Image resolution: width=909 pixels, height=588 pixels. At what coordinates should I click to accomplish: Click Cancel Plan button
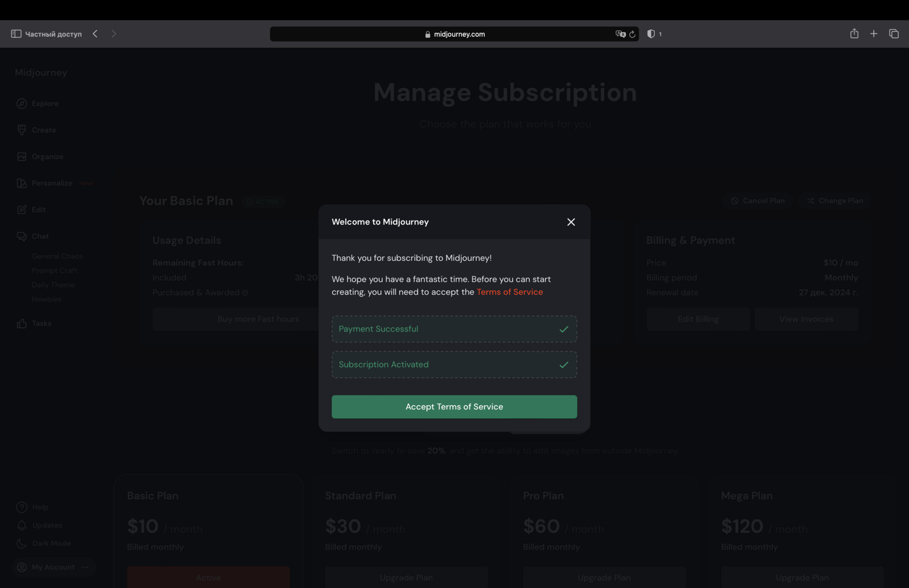point(757,201)
